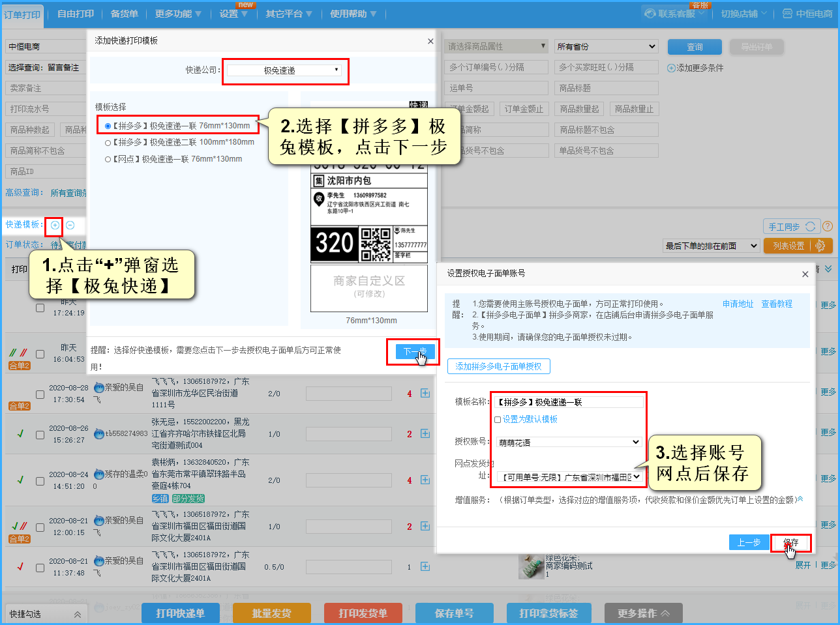Open the 其它平台 menu
The image size is (840, 625).
288,14
